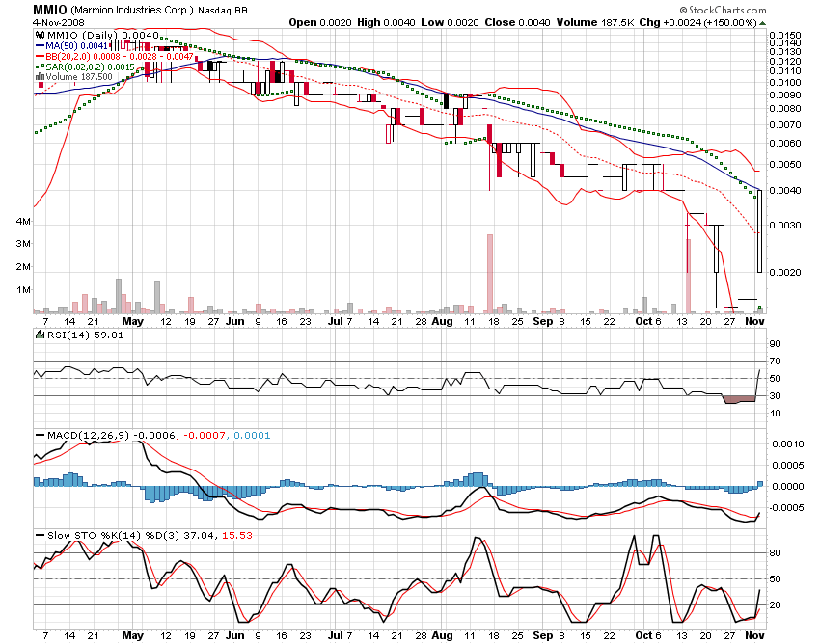Click the High 0.0040 value
This screenshot has width=820, height=644.
click(x=387, y=22)
